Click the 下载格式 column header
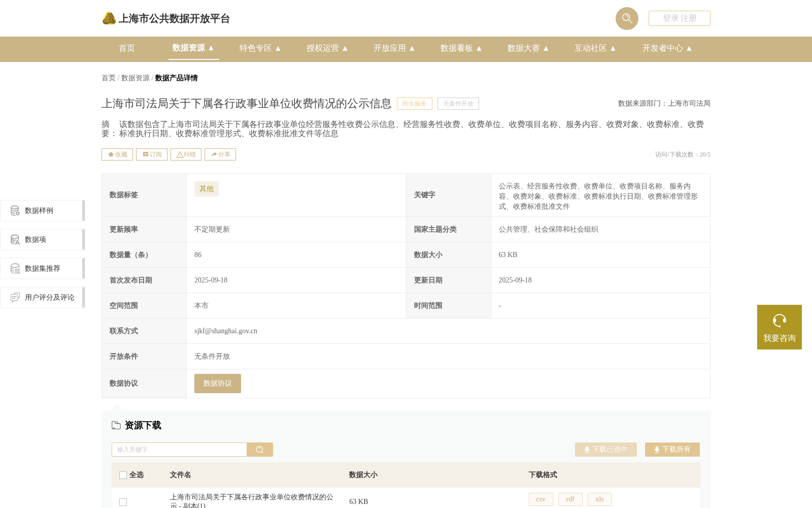 click(543, 475)
